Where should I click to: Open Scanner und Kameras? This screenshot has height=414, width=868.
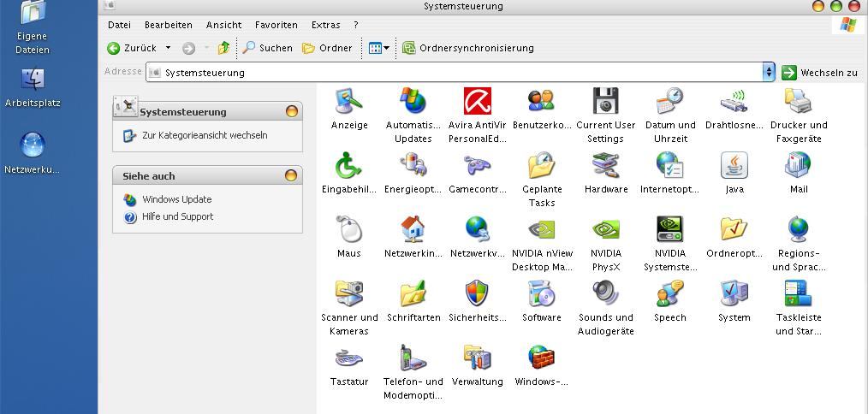coord(349,294)
